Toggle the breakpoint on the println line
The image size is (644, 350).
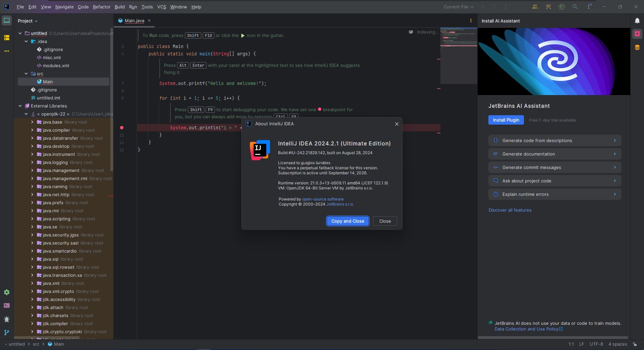(122, 128)
